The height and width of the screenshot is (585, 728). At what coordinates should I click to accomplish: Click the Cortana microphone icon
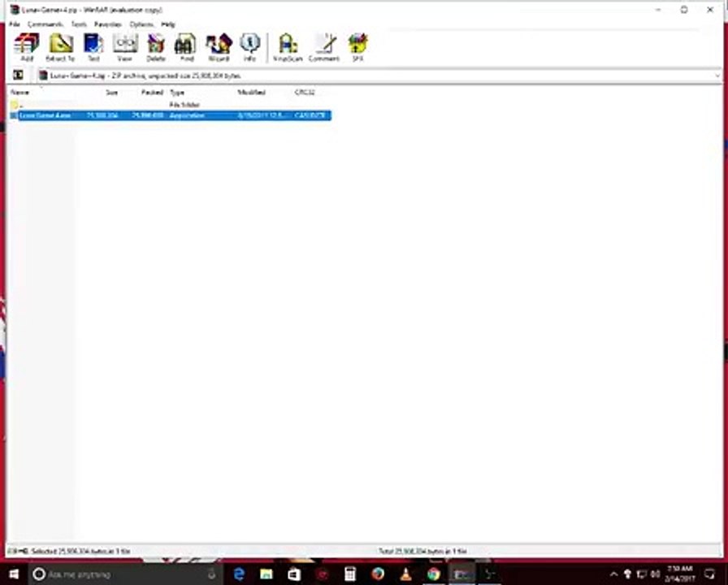pyautogui.click(x=212, y=574)
